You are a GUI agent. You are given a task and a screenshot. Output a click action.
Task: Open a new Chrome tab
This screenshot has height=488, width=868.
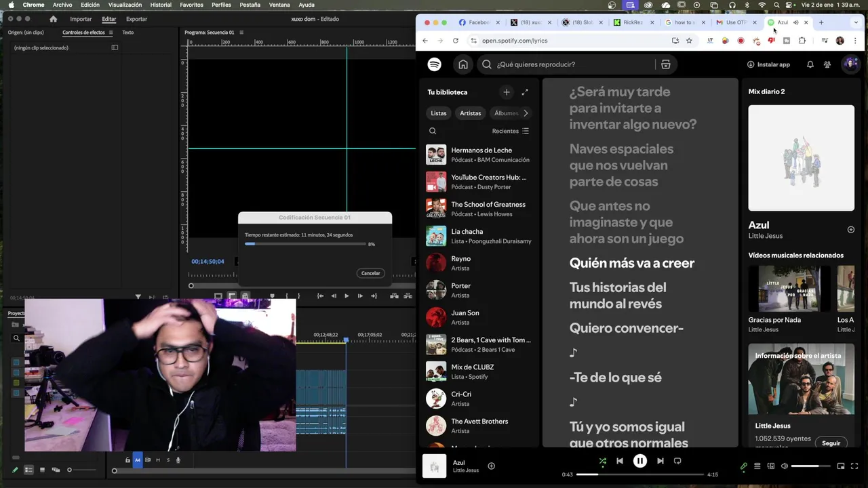[821, 22]
